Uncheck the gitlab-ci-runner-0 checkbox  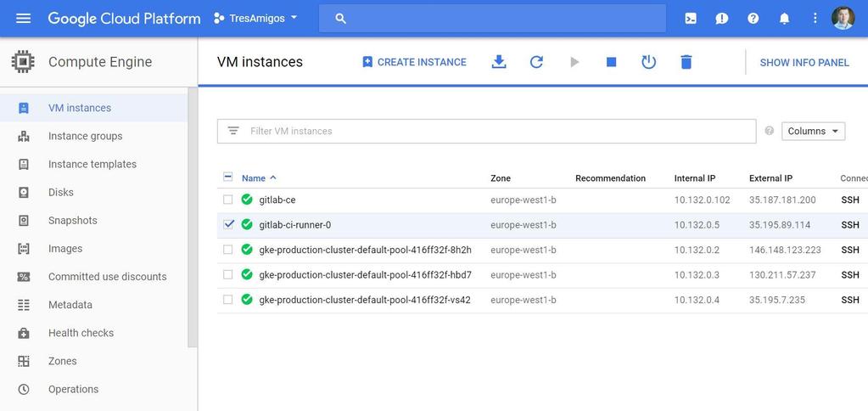(227, 224)
